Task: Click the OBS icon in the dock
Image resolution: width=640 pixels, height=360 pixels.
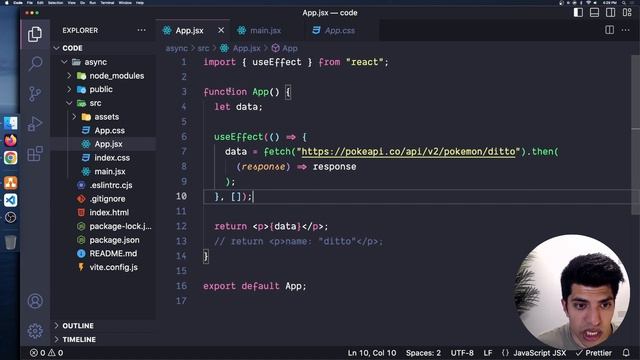Action: 11,217
